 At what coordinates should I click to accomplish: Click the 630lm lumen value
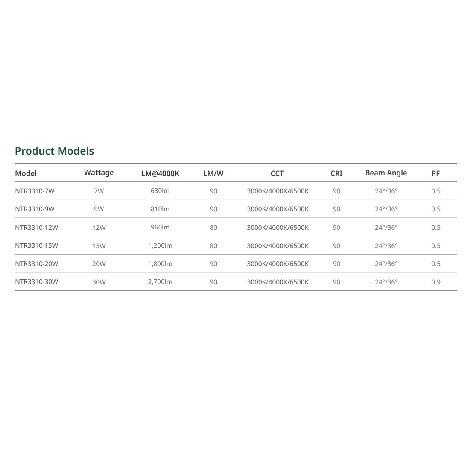pos(160,191)
